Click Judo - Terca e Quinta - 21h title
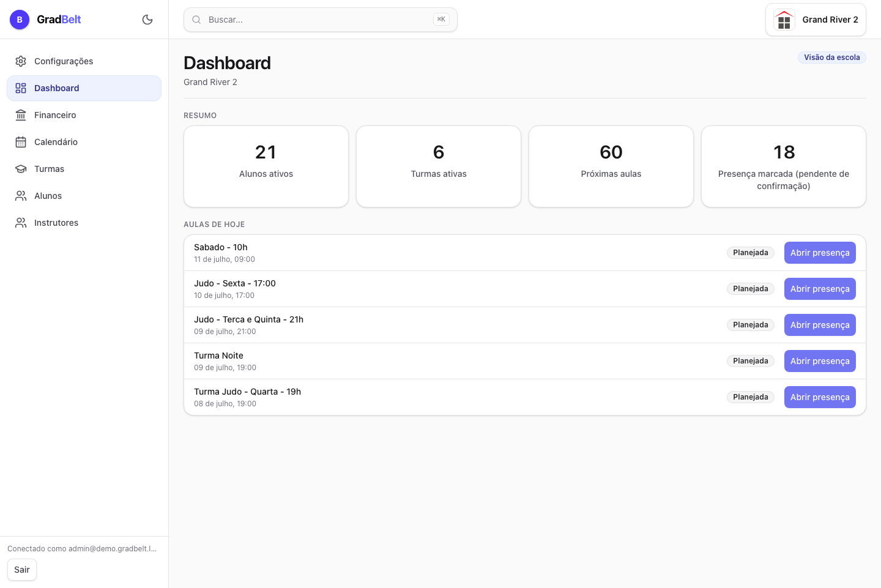 pyautogui.click(x=249, y=319)
